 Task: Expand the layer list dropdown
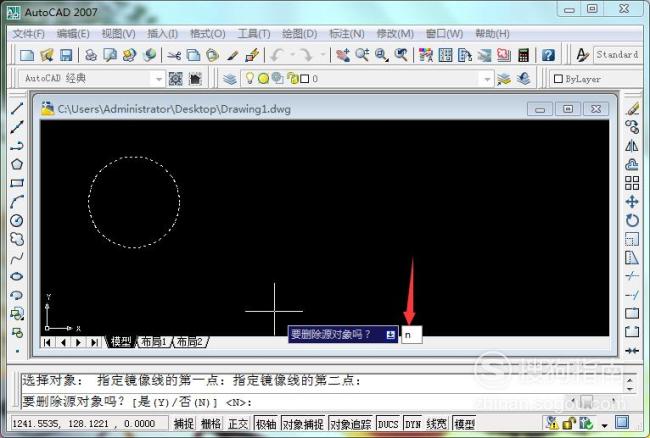click(487, 79)
